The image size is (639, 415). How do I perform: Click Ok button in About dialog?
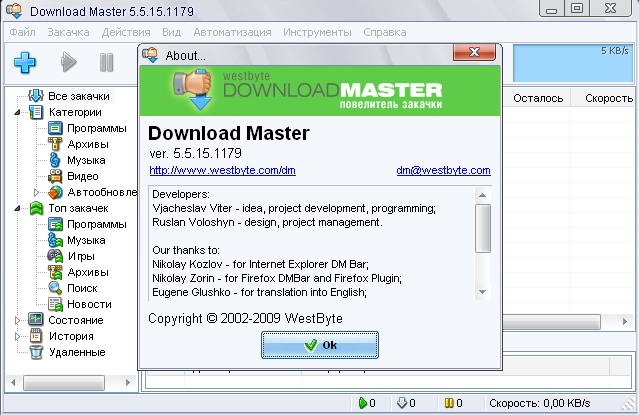click(x=320, y=345)
